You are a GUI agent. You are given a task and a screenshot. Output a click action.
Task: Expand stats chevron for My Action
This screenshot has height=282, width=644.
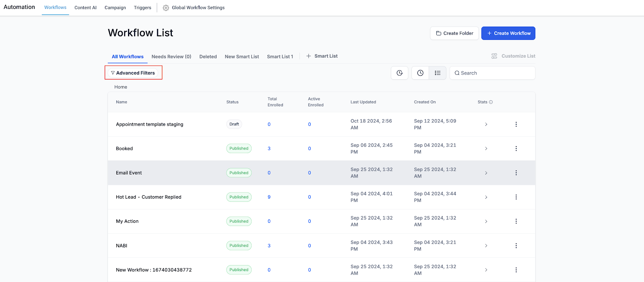(486, 222)
